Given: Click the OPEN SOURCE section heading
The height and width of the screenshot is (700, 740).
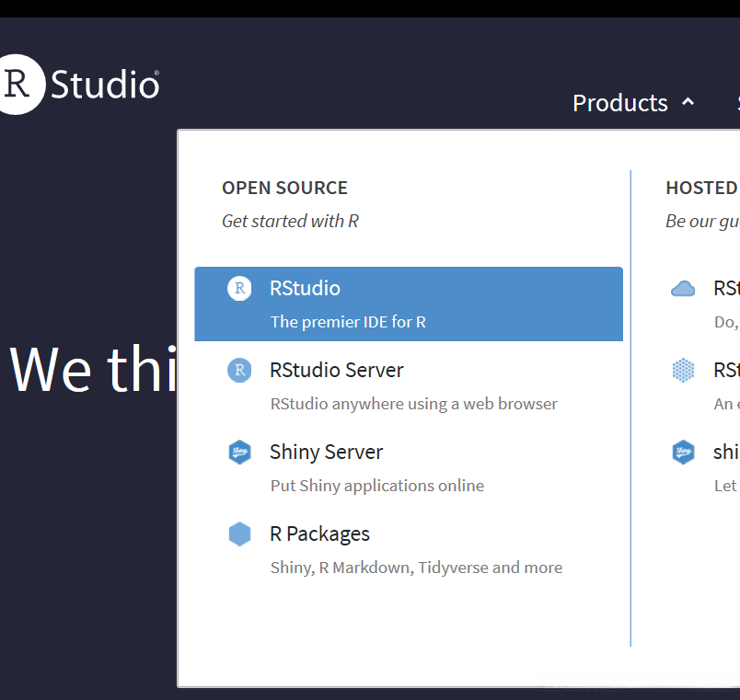Looking at the screenshot, I should pos(284,188).
